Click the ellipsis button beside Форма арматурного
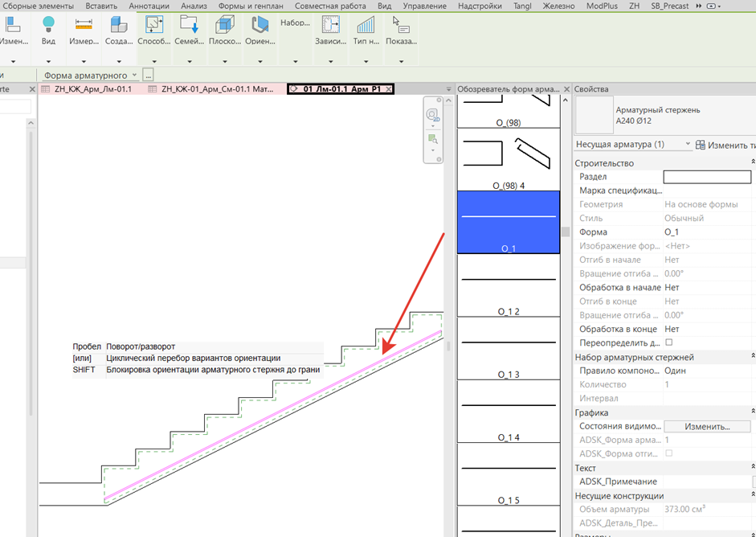This screenshot has height=537, width=756. (x=148, y=76)
